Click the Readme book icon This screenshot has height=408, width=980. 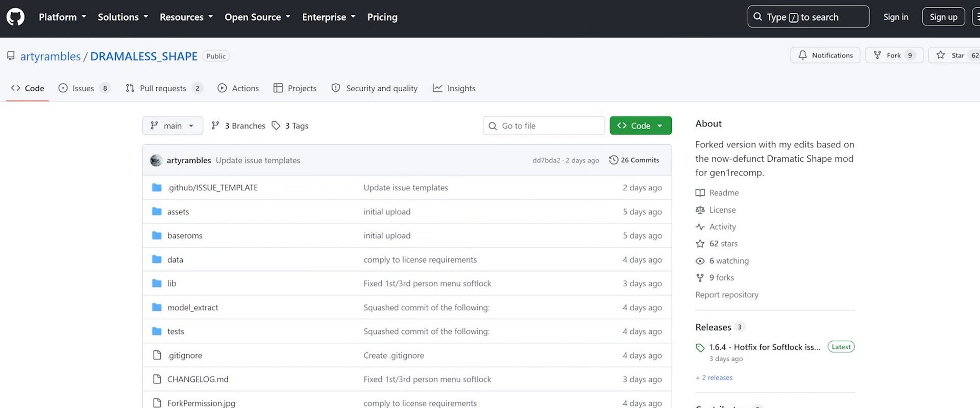coord(700,193)
